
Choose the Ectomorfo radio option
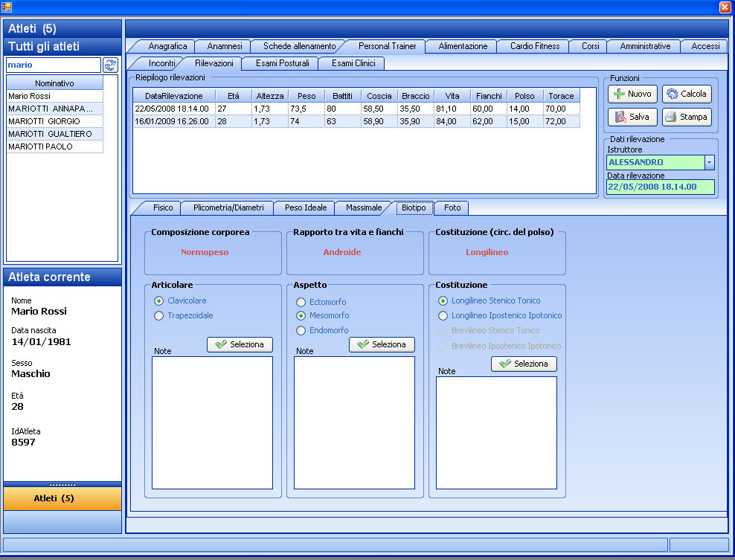[301, 302]
